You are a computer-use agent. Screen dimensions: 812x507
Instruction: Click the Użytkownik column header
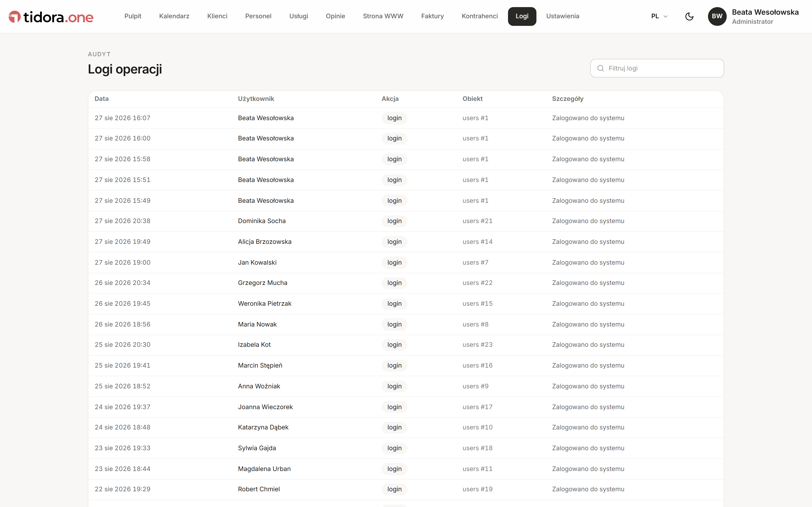click(256, 99)
